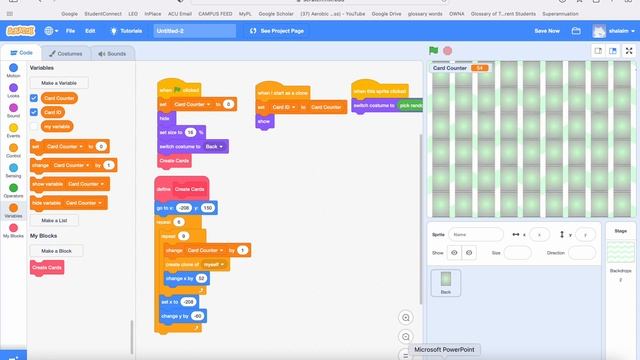Switch to the Code tab

21,53
